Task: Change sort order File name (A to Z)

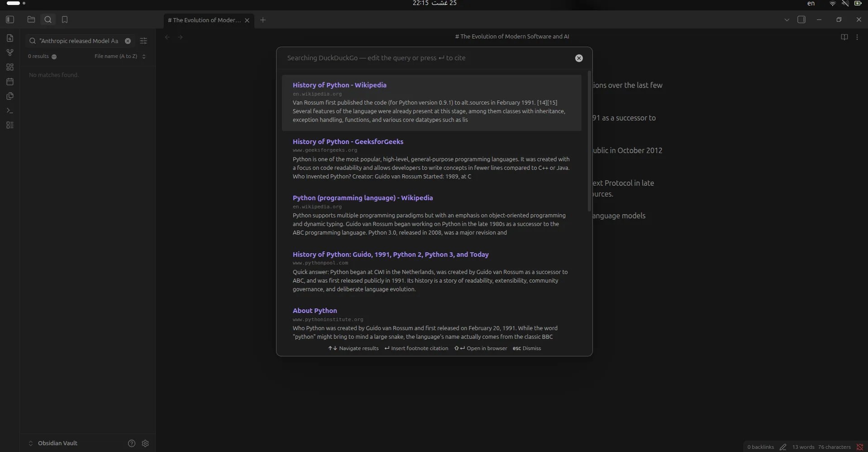Action: [x=120, y=57]
